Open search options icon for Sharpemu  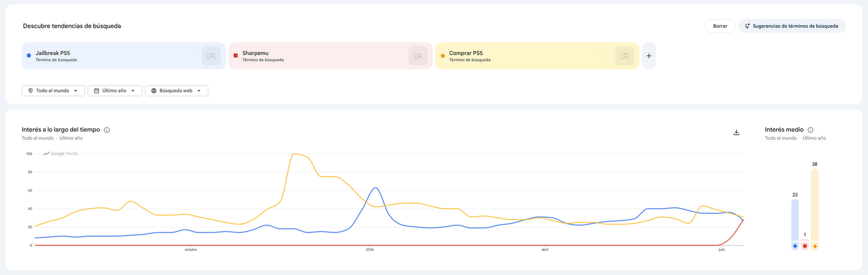[x=418, y=56]
